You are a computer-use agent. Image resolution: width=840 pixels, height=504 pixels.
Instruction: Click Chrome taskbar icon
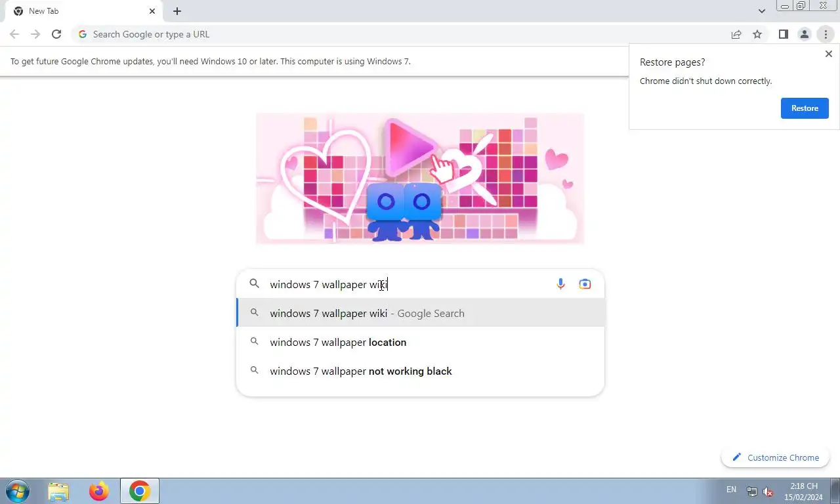tap(140, 491)
